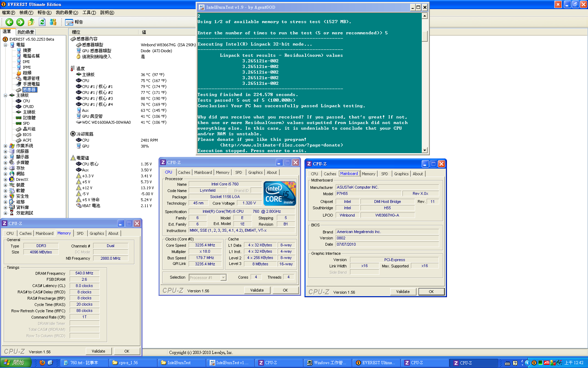Viewport: 588px width, 368px height.
Task: Click the IntelBurnTest scroll up arrow
Action: pyautogui.click(x=425, y=16)
